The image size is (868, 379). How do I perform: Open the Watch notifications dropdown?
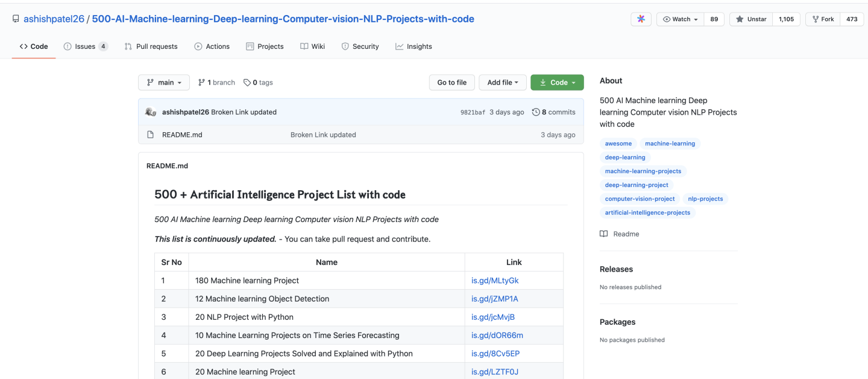coord(680,19)
